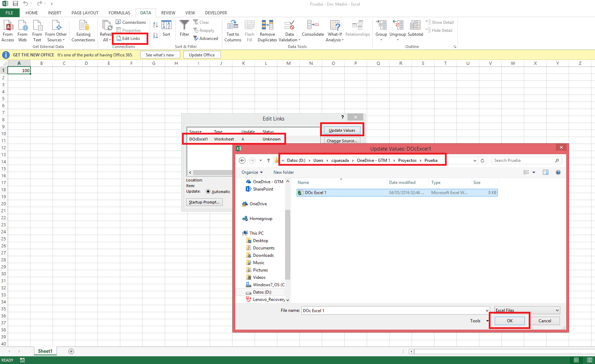This screenshot has width=595, height=364.
Task: Click Edit Links in Connections group
Action: tap(128, 39)
